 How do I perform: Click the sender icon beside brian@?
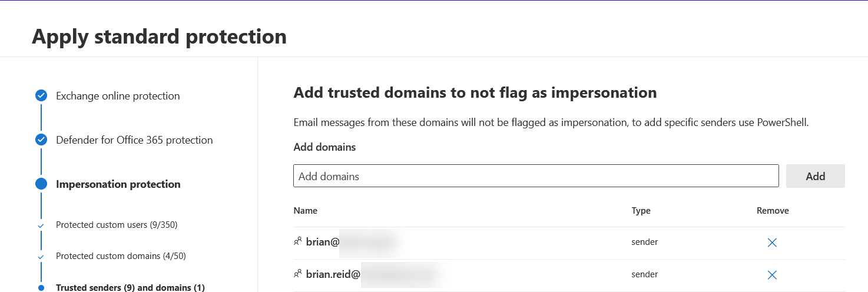(297, 241)
